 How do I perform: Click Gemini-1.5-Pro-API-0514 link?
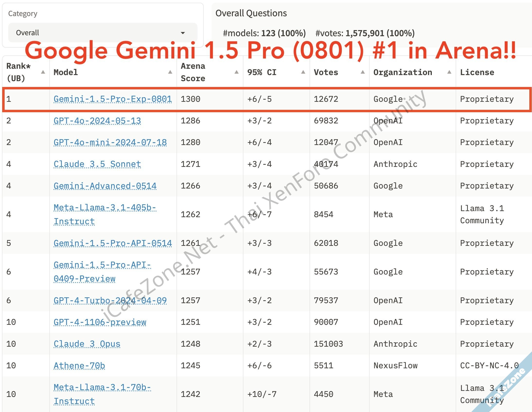coord(113,243)
